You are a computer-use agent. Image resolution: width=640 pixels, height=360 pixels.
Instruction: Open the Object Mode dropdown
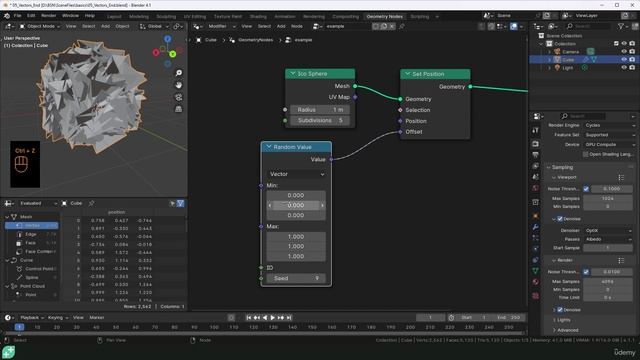40,27
